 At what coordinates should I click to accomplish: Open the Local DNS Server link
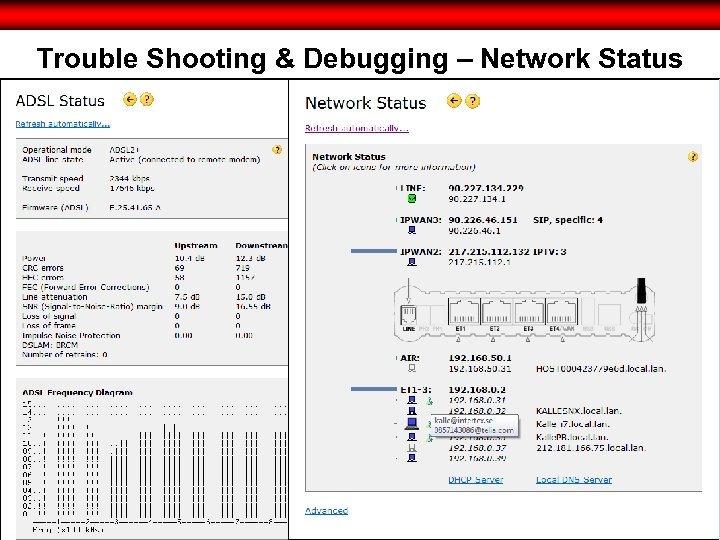(574, 479)
